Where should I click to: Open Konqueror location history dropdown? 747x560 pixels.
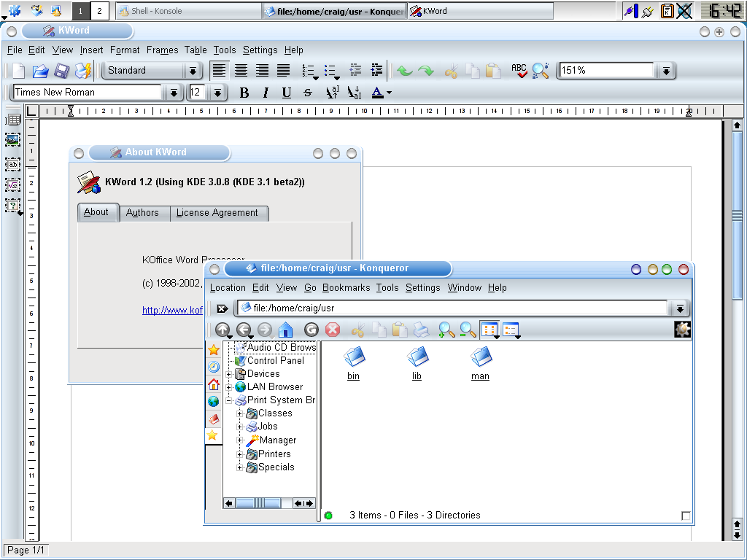point(680,308)
